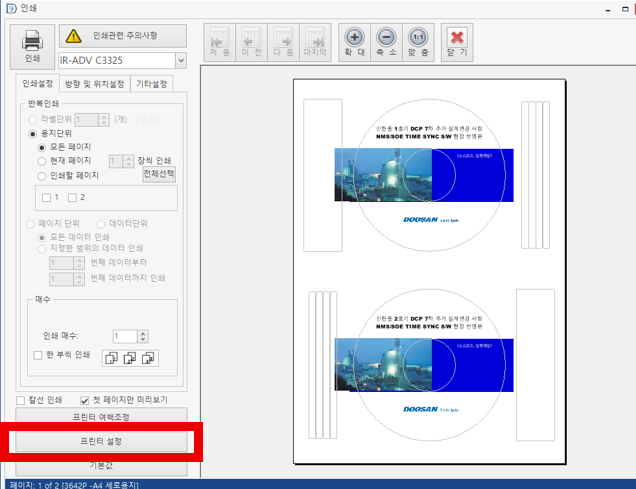Open the IR-ADV C3325 printer dropdown

click(x=180, y=62)
